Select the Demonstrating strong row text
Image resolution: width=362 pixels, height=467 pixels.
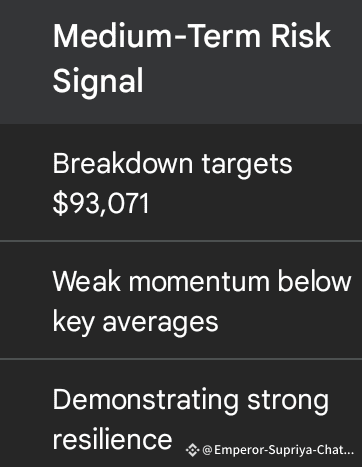(x=191, y=399)
